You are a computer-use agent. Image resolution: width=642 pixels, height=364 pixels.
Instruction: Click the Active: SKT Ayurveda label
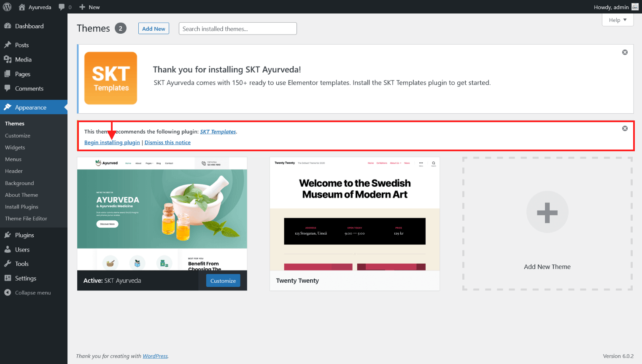112,281
